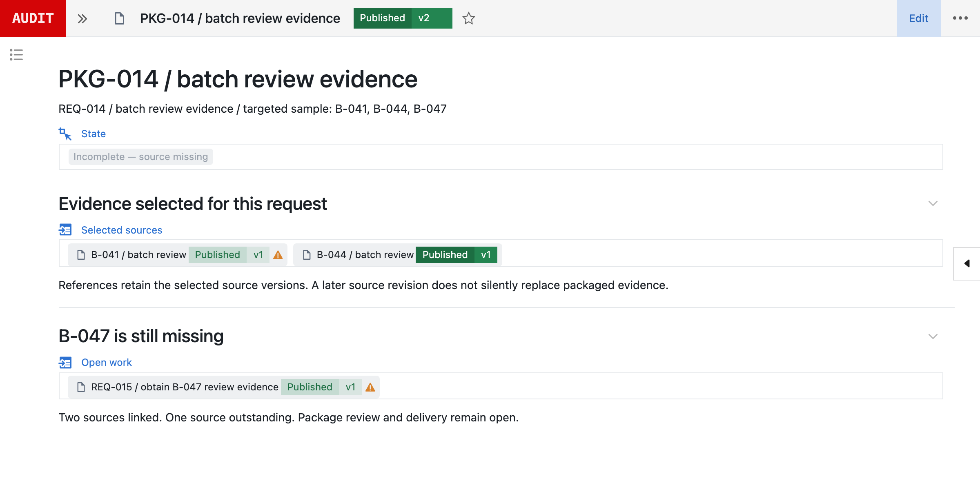Click the document icon beside B-041 reference
This screenshot has width=980, height=490.
81,255
